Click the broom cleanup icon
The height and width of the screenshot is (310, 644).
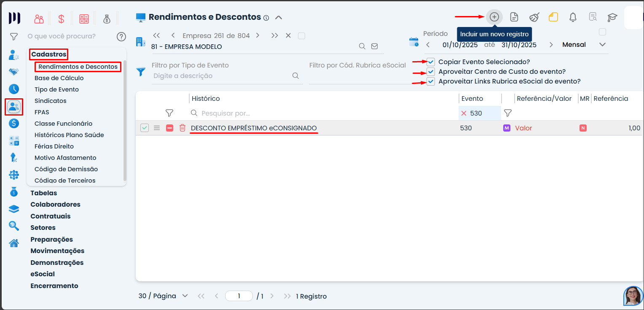534,17
